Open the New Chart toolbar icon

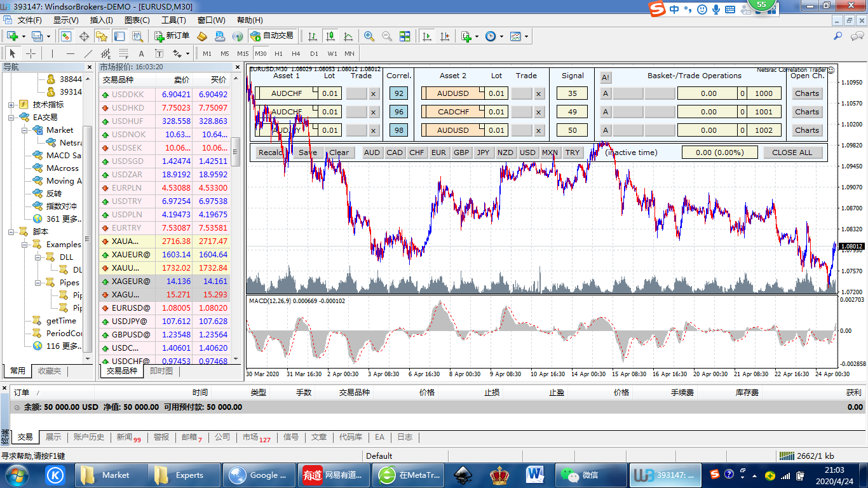click(12, 36)
